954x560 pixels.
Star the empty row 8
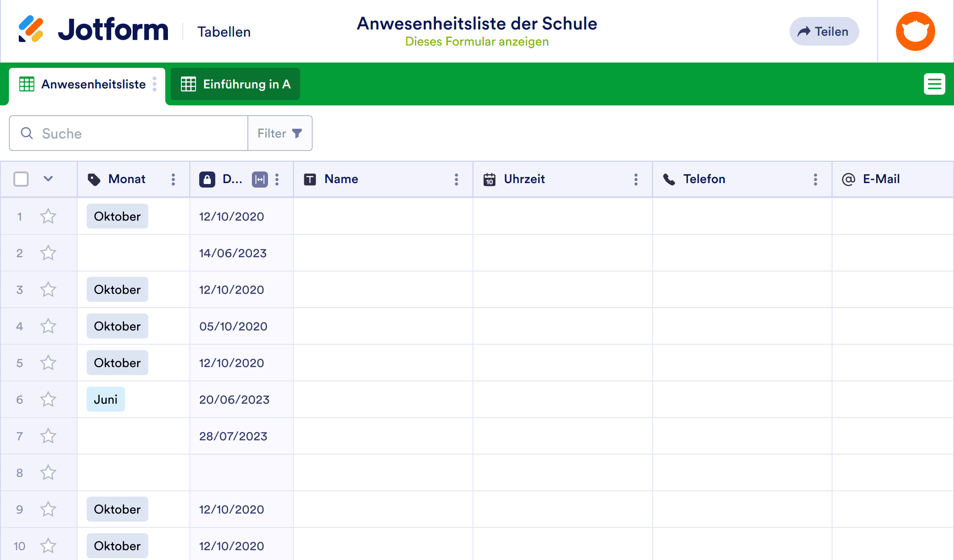[x=48, y=472]
